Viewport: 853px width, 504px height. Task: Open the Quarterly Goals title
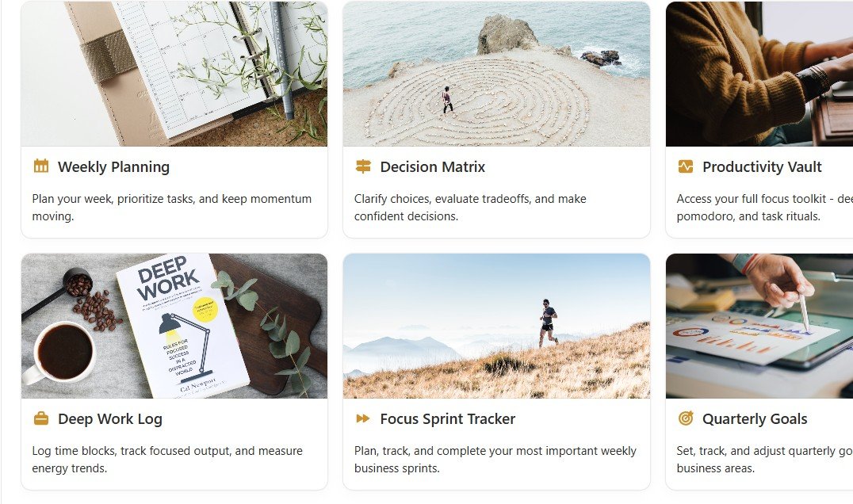click(x=755, y=419)
